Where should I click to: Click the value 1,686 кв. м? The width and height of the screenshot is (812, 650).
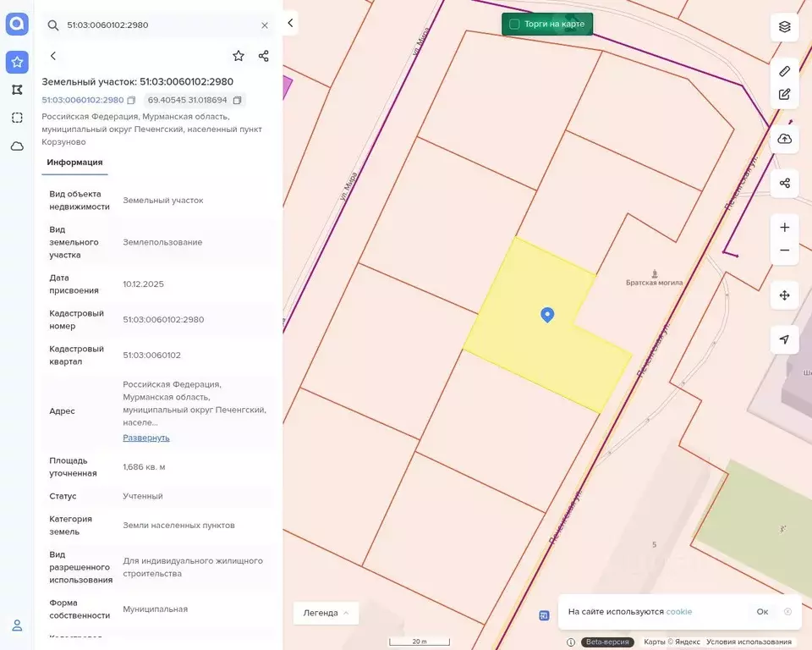[x=144, y=467]
